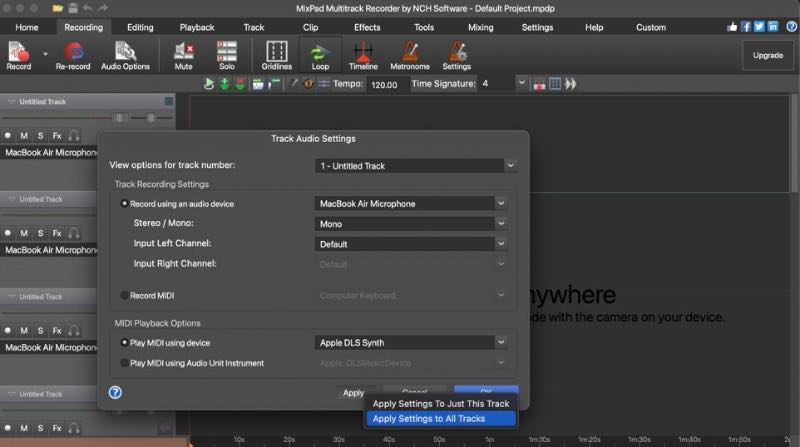The width and height of the screenshot is (800, 447).
Task: Enable Loop mode in the toolbar
Action: point(320,54)
